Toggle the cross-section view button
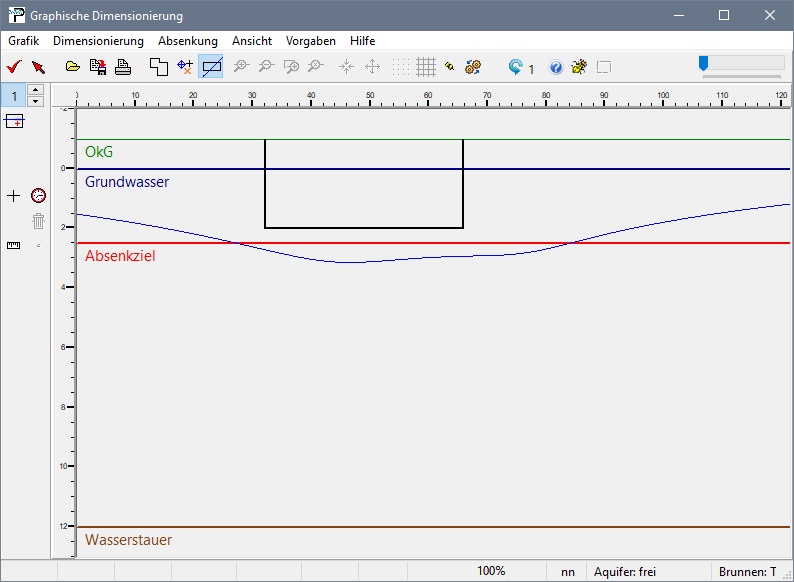The image size is (794, 582). [x=211, y=67]
